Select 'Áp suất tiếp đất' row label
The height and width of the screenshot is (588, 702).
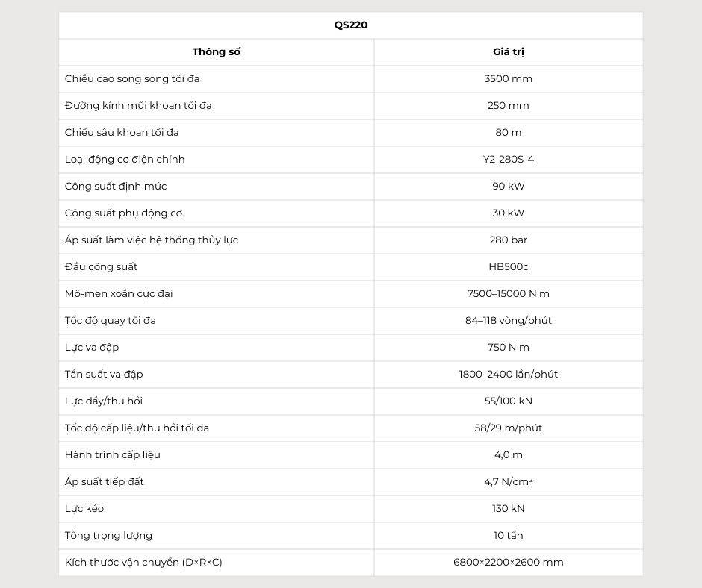pyautogui.click(x=105, y=481)
